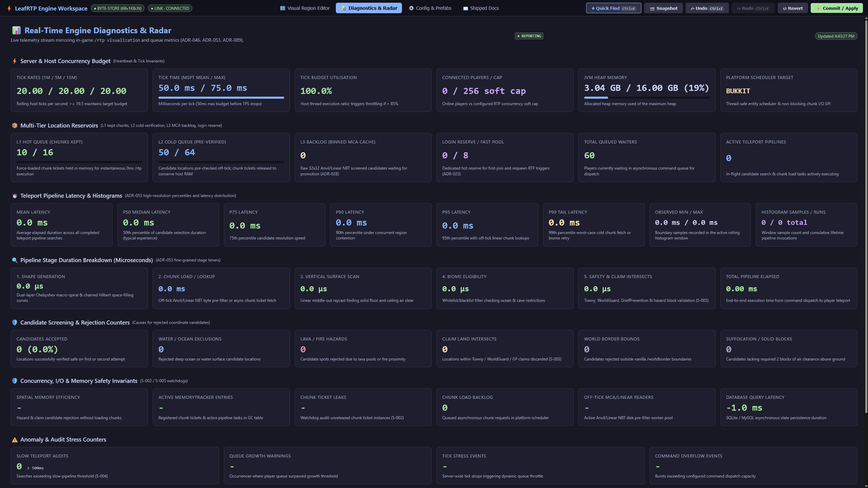Click the shield icon beside Candidate Screening & Rejection Counters
868x488 pixels.
[x=15, y=323]
